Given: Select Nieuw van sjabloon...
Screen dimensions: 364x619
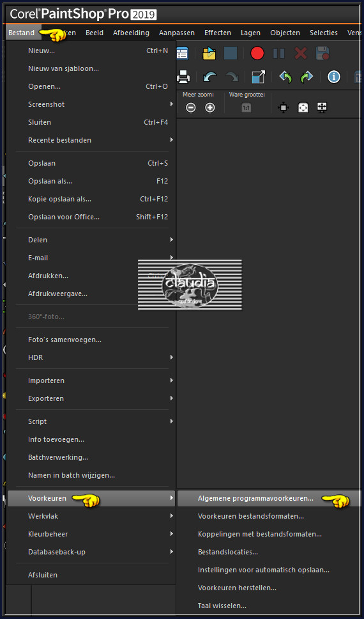Looking at the screenshot, I should 92,68.
